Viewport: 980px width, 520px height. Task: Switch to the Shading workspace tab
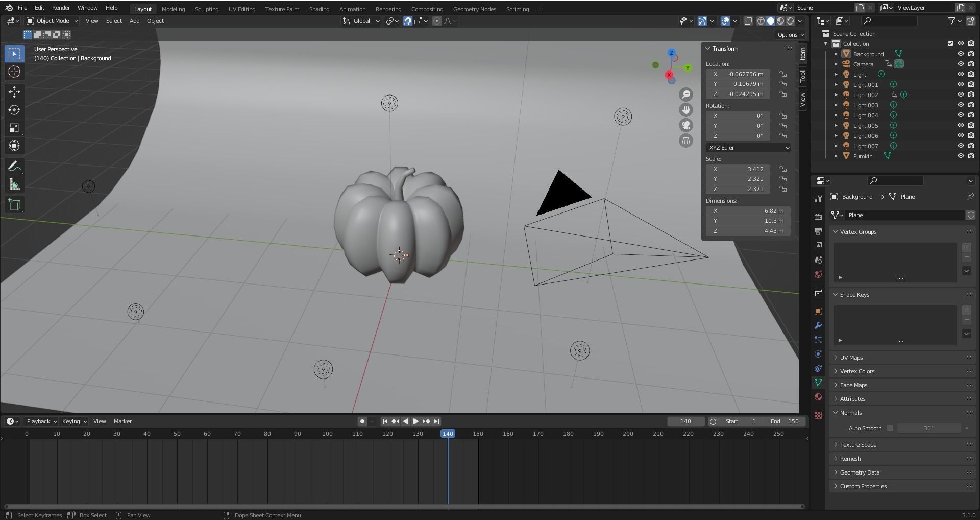point(319,9)
